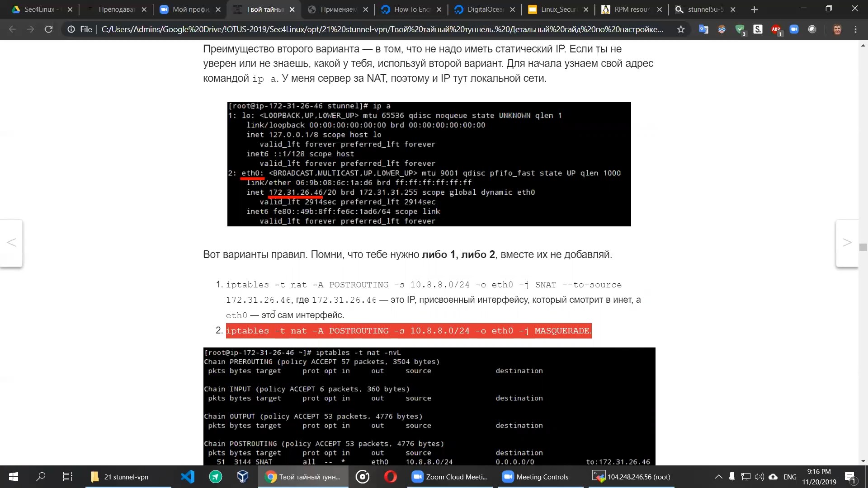Viewport: 868px width, 488px height.
Task: Open the clock and calendar flyout
Action: [x=819, y=477]
